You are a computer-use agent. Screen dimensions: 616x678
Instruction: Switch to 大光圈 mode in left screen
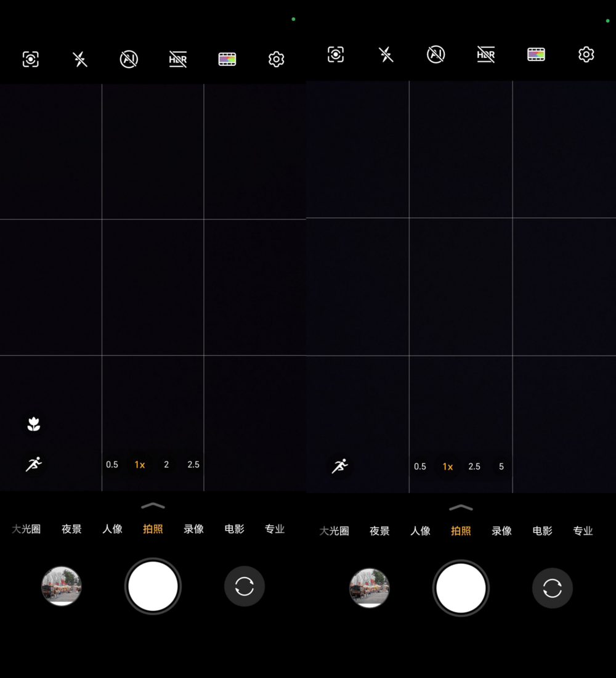click(x=26, y=529)
